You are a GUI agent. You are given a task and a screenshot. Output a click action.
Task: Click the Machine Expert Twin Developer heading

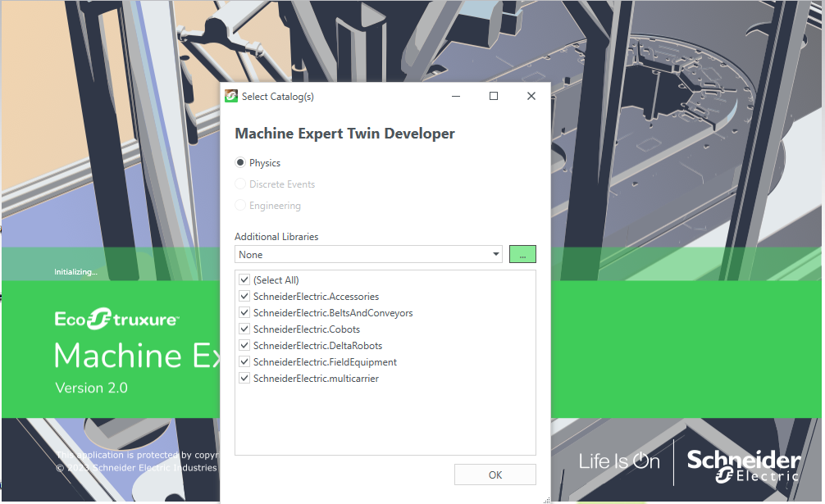344,134
